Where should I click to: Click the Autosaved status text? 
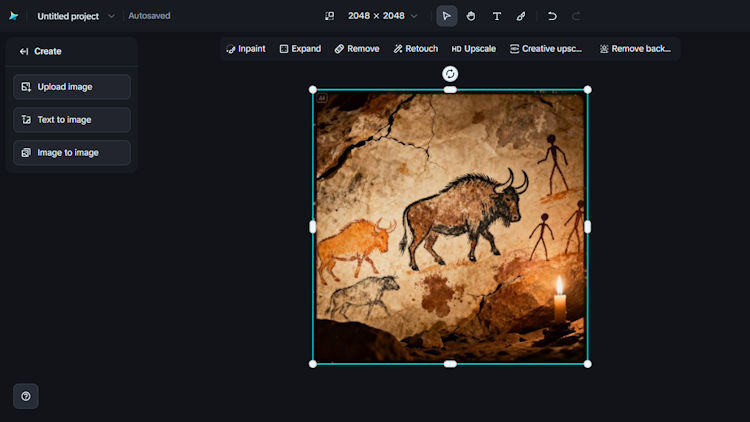click(149, 16)
